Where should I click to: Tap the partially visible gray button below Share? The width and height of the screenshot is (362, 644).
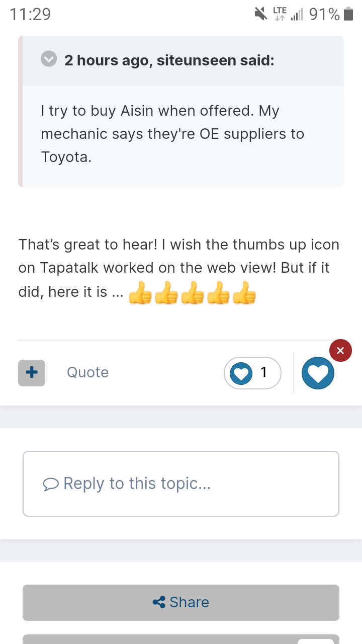click(181, 639)
